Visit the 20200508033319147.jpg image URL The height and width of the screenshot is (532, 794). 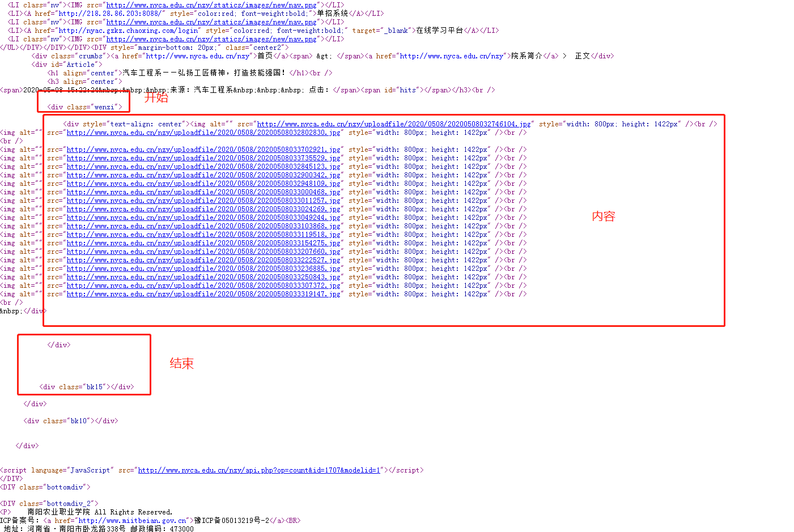click(203, 294)
